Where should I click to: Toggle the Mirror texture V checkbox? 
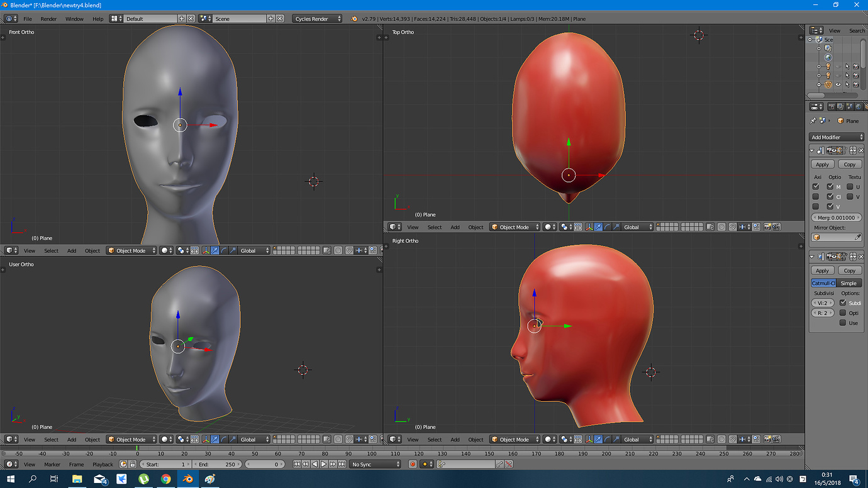850,197
